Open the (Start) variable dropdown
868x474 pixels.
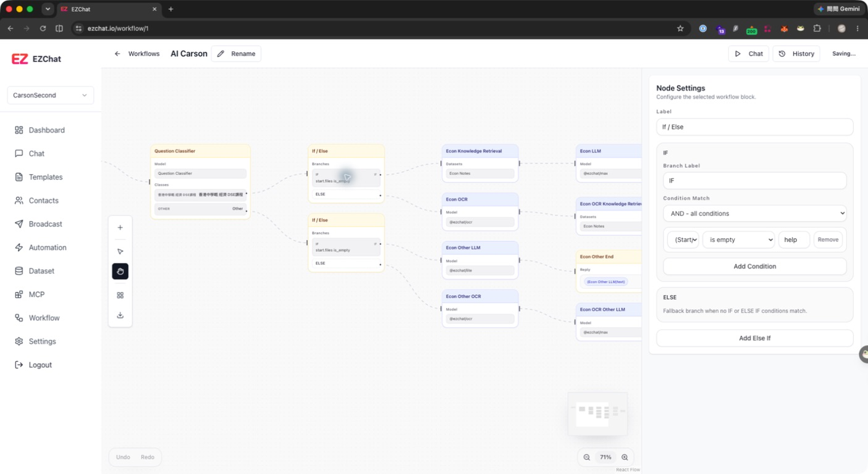tap(683, 239)
